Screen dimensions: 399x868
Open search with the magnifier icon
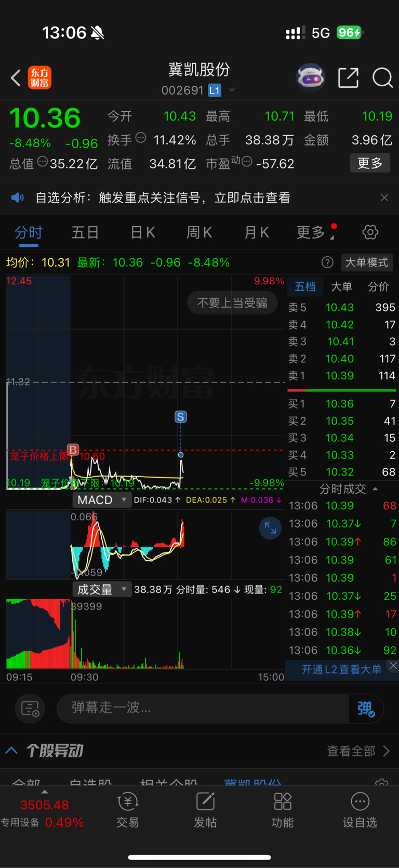[x=382, y=77]
